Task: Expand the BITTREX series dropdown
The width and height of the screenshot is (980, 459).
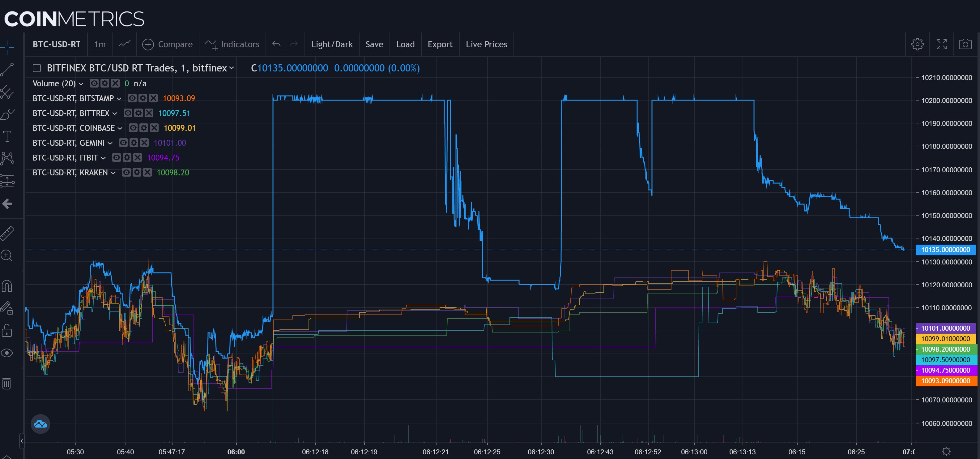Action: click(114, 114)
